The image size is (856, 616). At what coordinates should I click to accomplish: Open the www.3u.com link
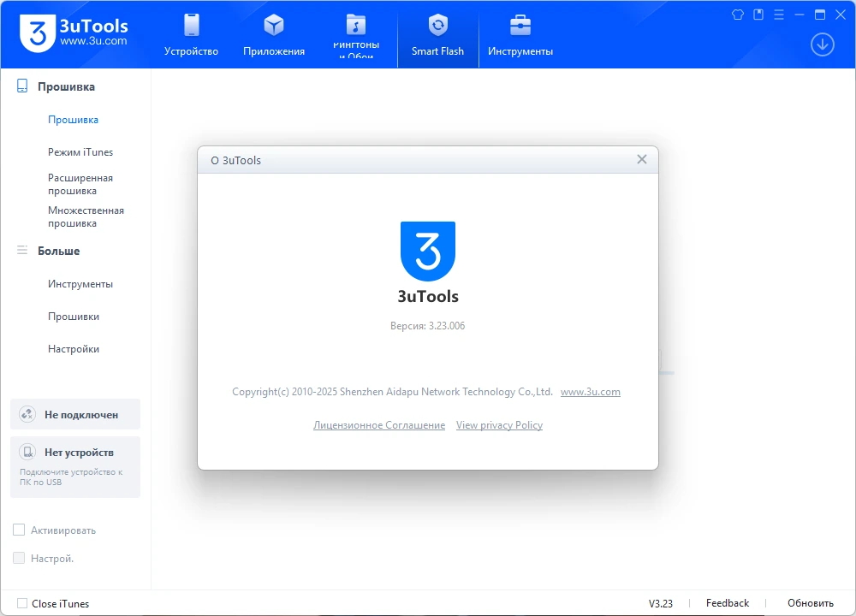pyautogui.click(x=590, y=392)
